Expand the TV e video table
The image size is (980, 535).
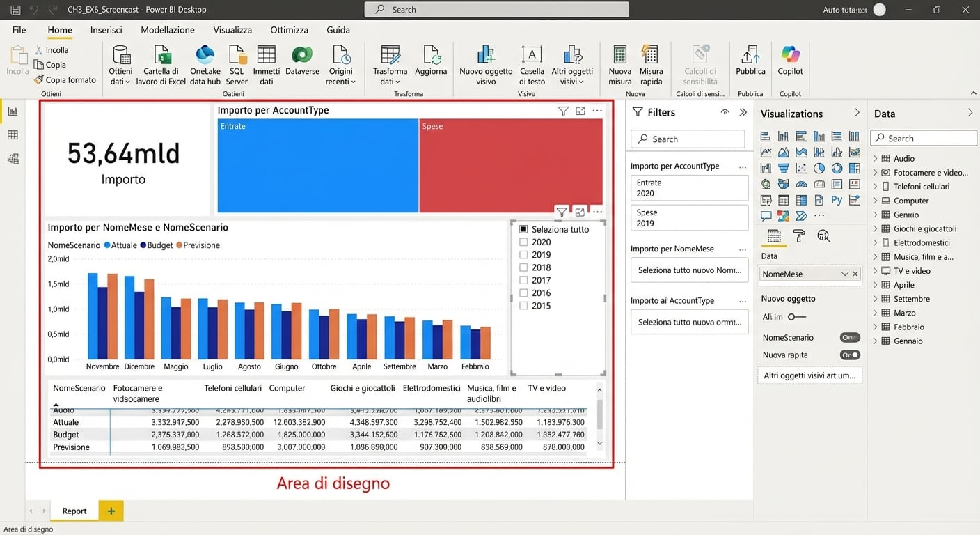coord(876,271)
